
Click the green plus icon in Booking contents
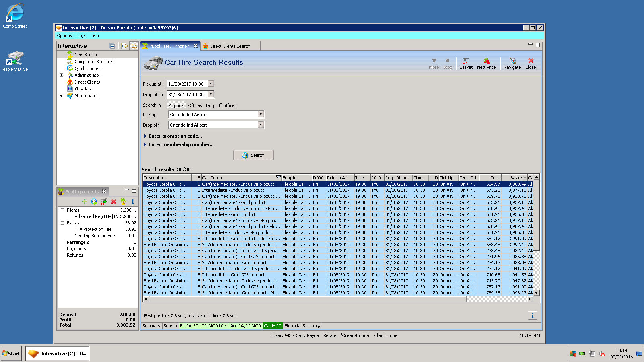[x=84, y=202]
